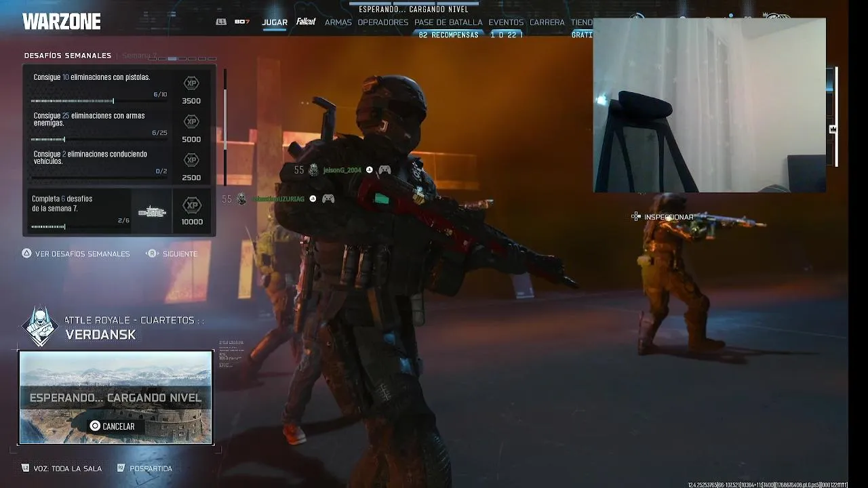Click the triangle button icon

26,253
